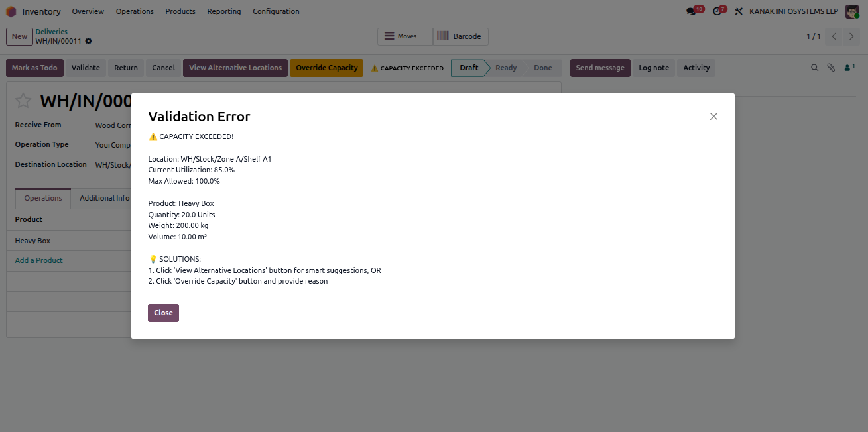The height and width of the screenshot is (432, 868).
Task: Open the Products menu
Action: tap(180, 11)
